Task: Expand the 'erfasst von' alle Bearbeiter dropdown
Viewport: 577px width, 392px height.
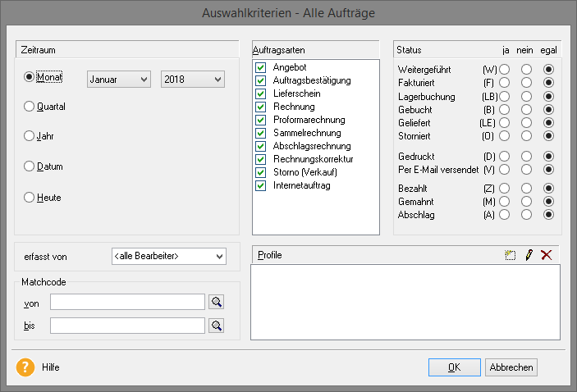Action: pos(169,256)
